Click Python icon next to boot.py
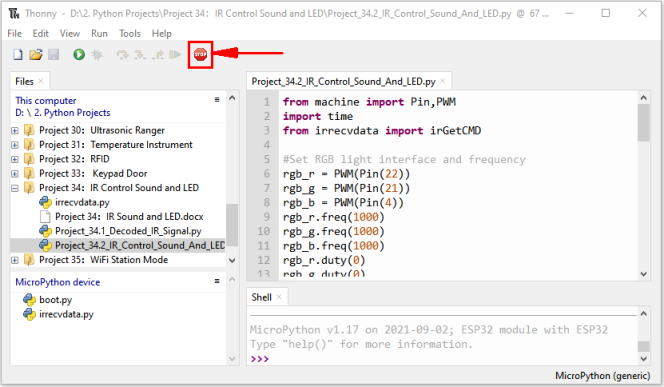Viewport: 664px width, 387px height. click(29, 300)
